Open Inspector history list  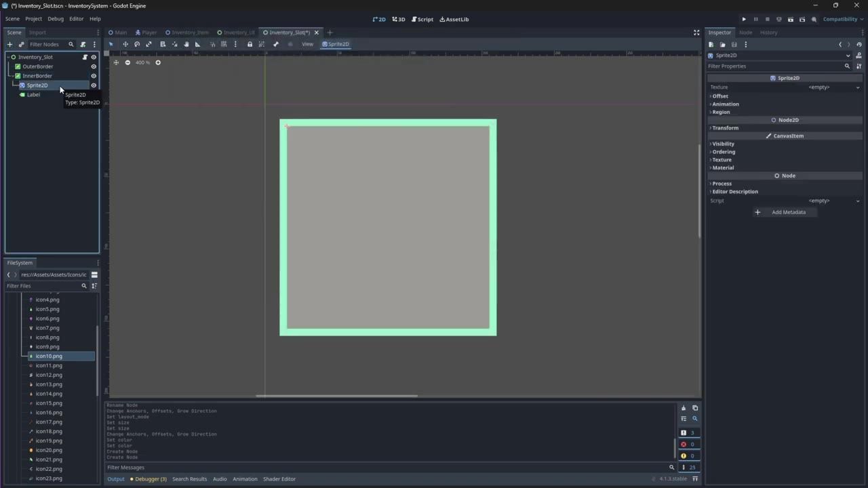coord(859,45)
